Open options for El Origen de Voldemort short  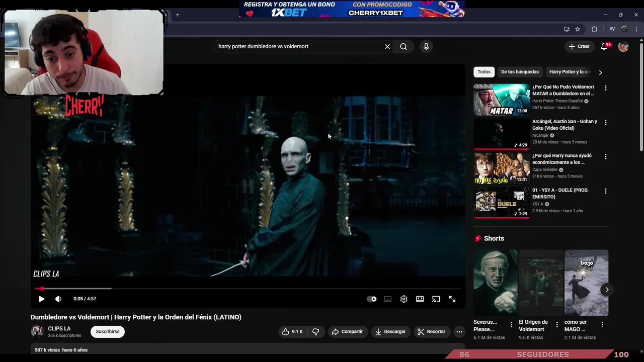(557, 325)
